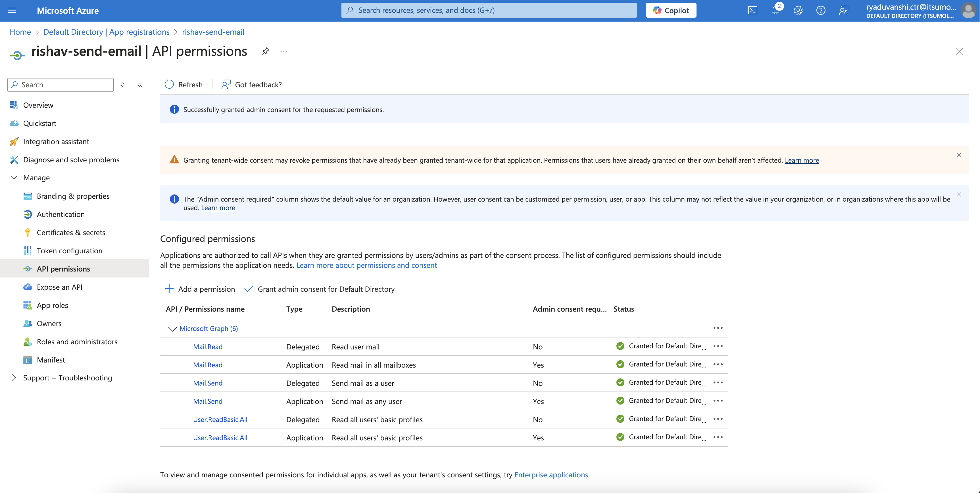980x493 pixels.
Task: Collapse the Manage section
Action: pos(14,177)
